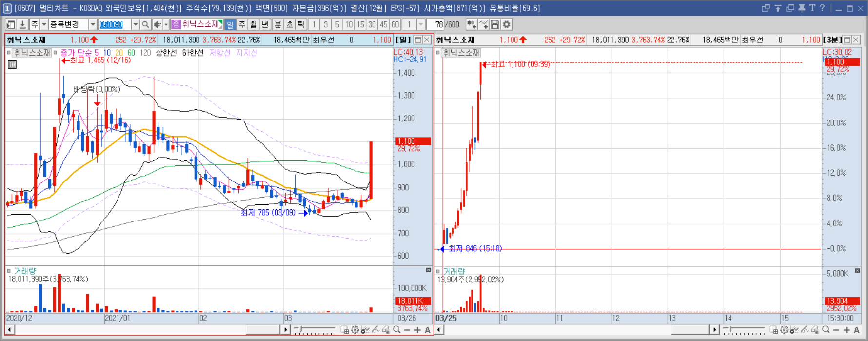The height and width of the screenshot is (341, 868).
Task: Toggle the 거래량 volume indicator box in daily chart
Action: (9, 271)
